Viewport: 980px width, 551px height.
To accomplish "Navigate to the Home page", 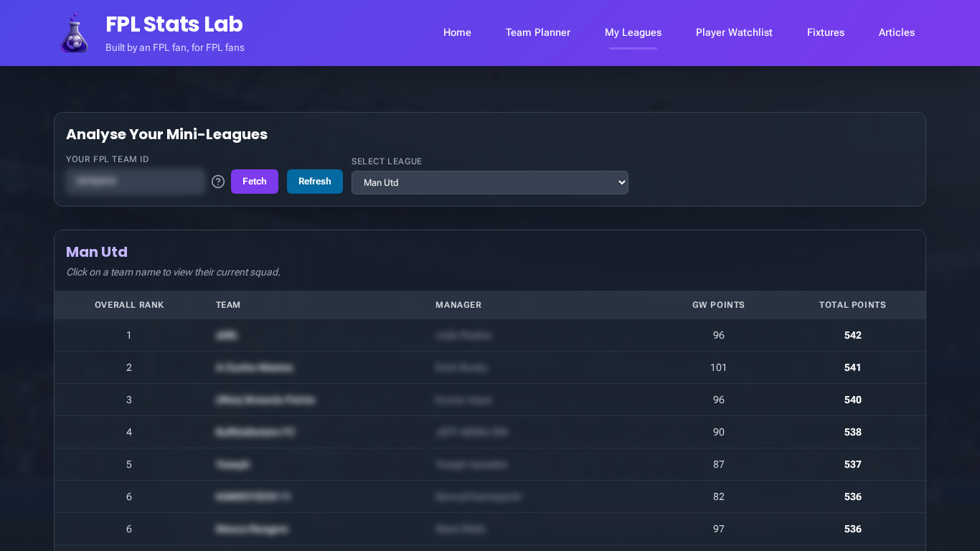I will point(457,32).
